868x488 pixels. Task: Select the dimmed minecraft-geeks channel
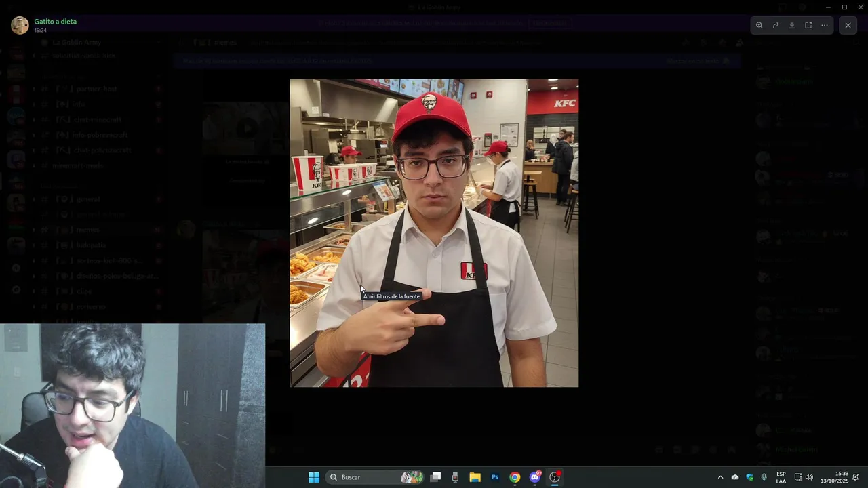click(x=78, y=165)
